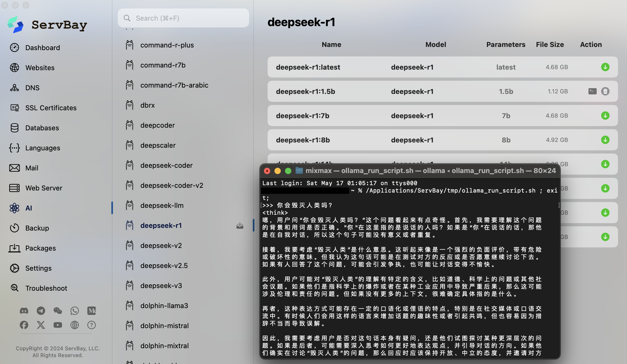Choose command-r-plus from the list
The height and width of the screenshot is (364, 627).
tap(167, 45)
